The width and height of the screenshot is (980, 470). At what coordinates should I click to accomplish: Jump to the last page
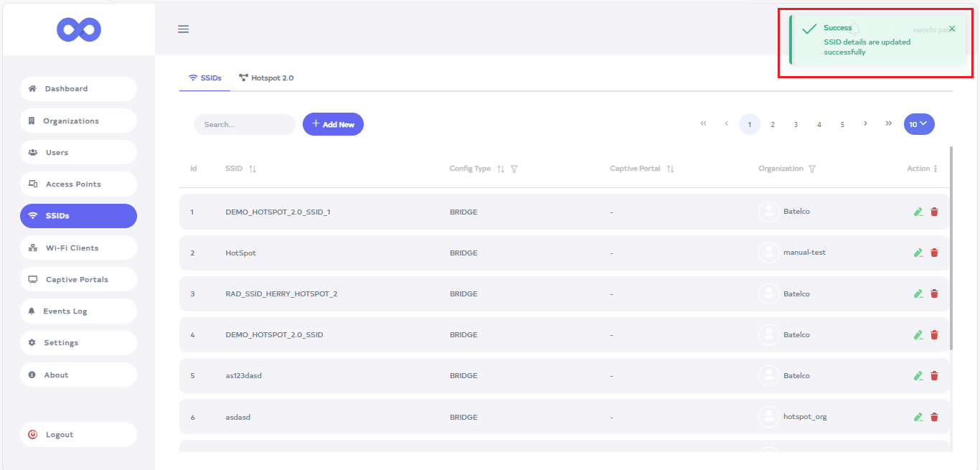click(889, 123)
